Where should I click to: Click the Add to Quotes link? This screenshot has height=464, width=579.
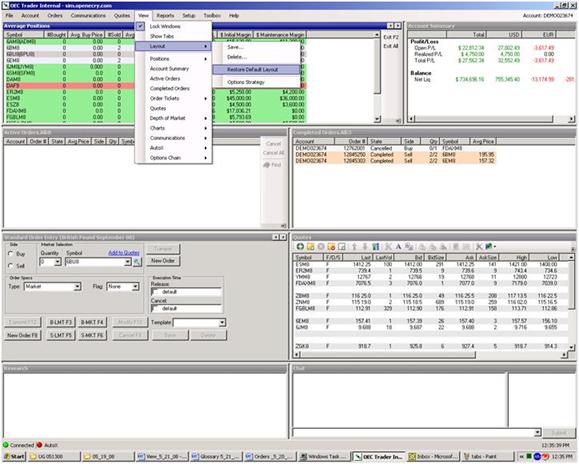pos(124,253)
